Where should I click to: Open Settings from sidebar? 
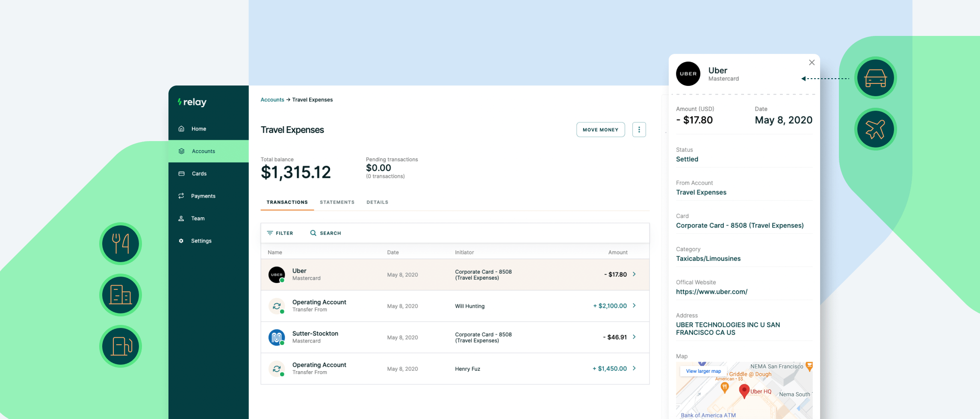click(209, 241)
